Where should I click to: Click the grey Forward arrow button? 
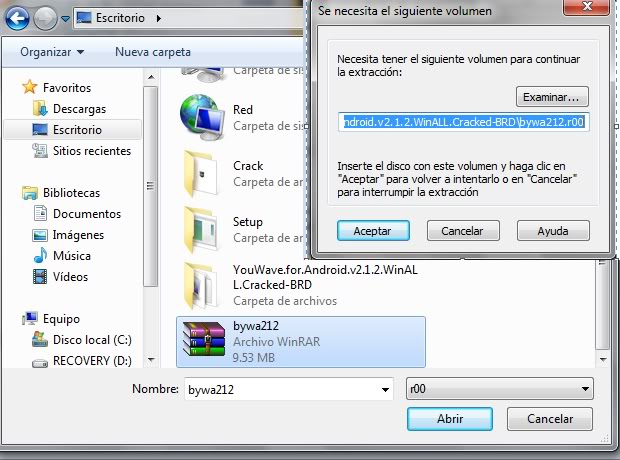click(x=45, y=19)
